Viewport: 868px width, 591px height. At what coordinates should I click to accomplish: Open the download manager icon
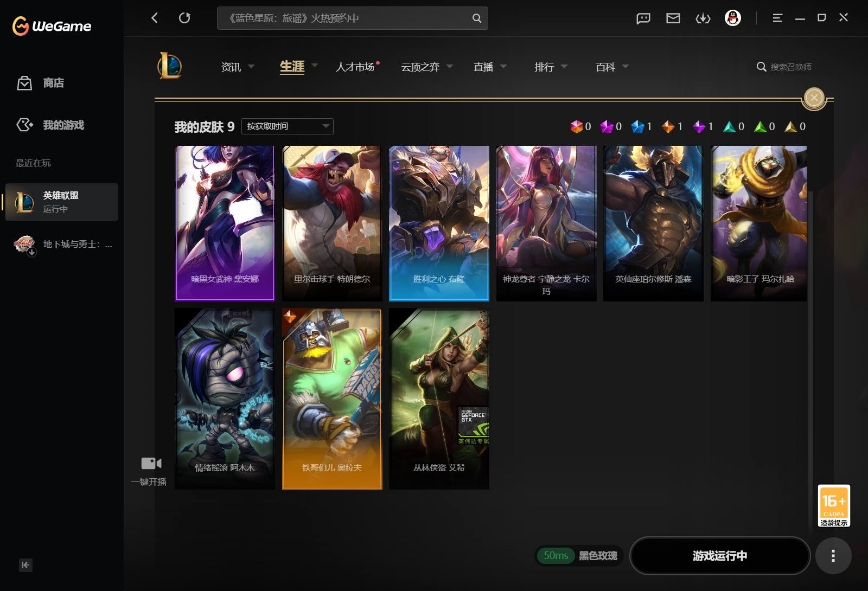703,18
